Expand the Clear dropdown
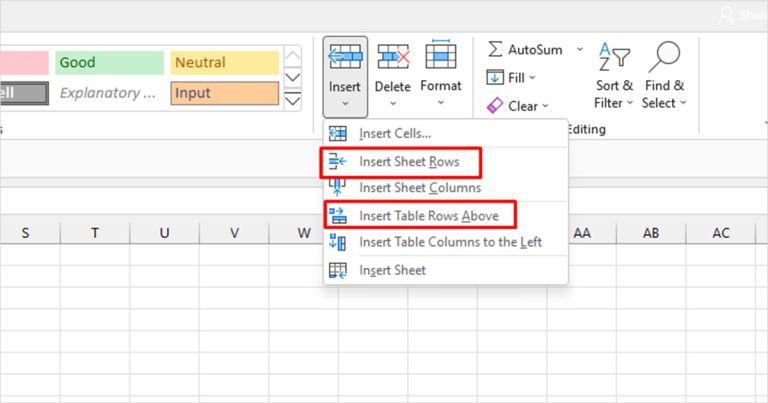Screen dimensions: 768x403 tap(545, 106)
